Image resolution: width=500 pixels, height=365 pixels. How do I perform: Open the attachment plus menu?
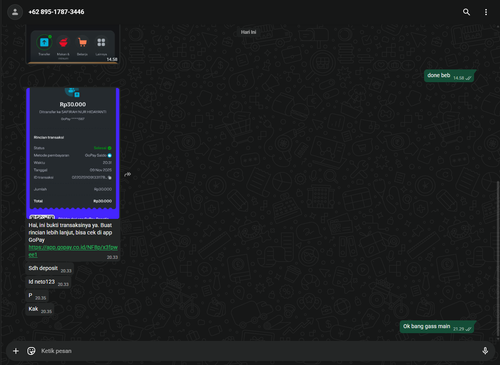(16, 351)
